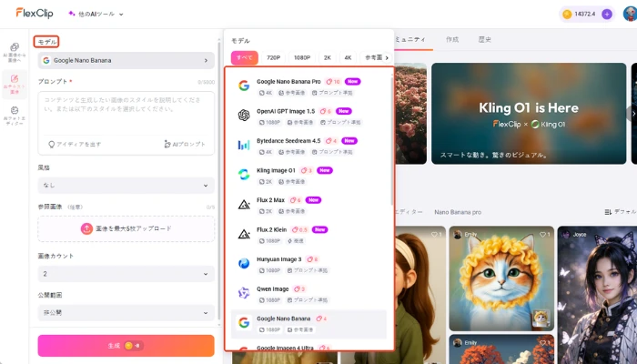Select the すべて filter tab
637x364 pixels.
pyautogui.click(x=245, y=57)
